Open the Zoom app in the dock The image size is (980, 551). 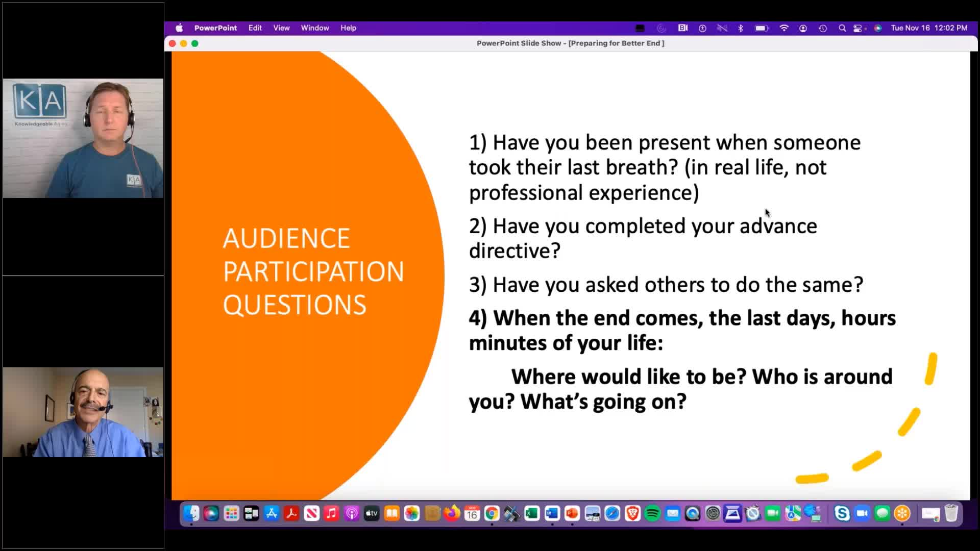[862, 513]
